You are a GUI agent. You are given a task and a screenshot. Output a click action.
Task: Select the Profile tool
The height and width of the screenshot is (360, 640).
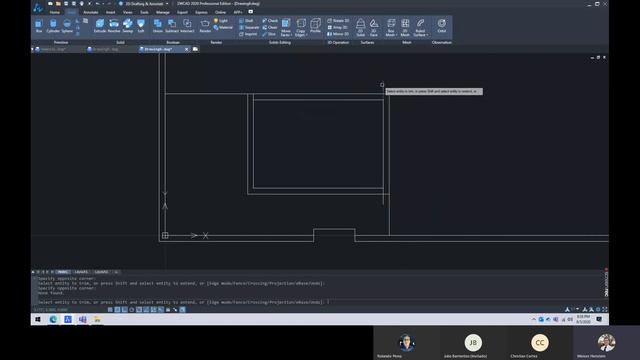316,26
